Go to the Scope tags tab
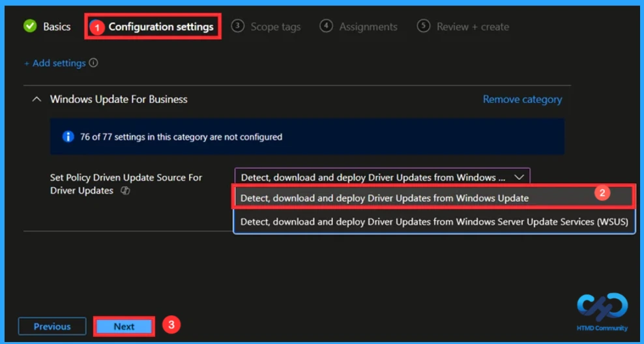Viewport: 644px width, 344px height. pyautogui.click(x=276, y=27)
